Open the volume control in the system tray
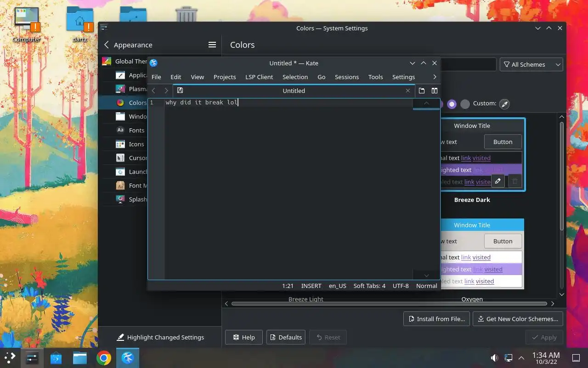This screenshot has height=368, width=588. coord(495,357)
